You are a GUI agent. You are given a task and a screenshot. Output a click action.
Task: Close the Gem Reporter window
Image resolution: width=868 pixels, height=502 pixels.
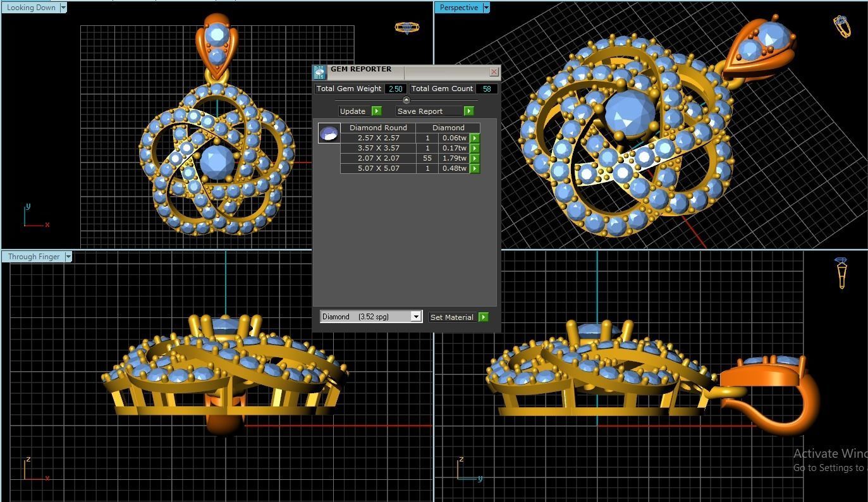(494, 72)
